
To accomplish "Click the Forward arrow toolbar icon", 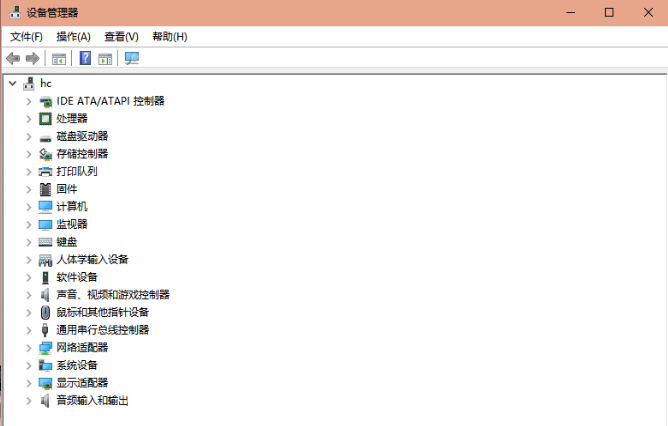I will coord(33,58).
